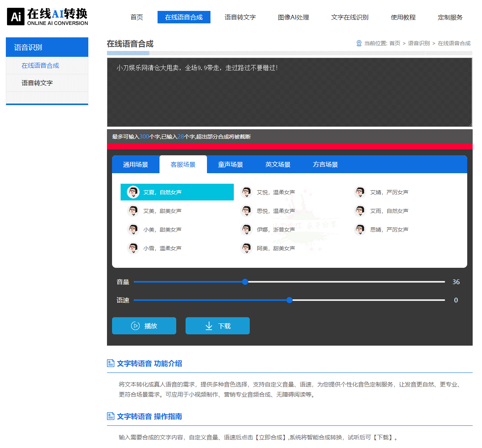Image resolution: width=482 pixels, height=448 pixels.
Task: Select the 思悦 温柔女声 voice
Action: (x=275, y=211)
